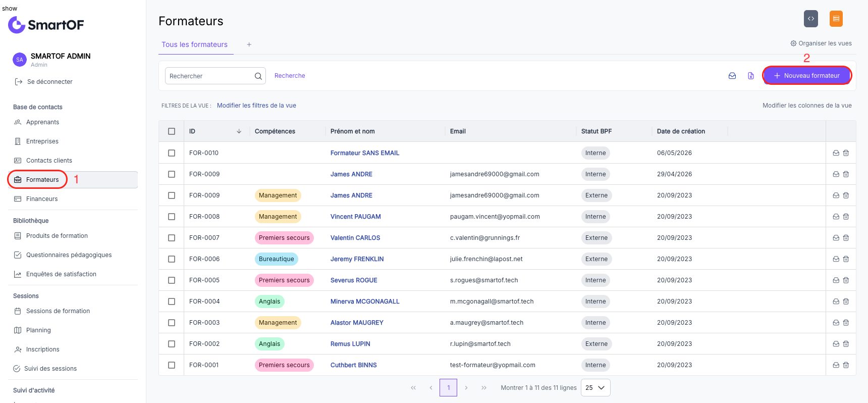Click Modifier les colonnes de la vue

pos(807,106)
